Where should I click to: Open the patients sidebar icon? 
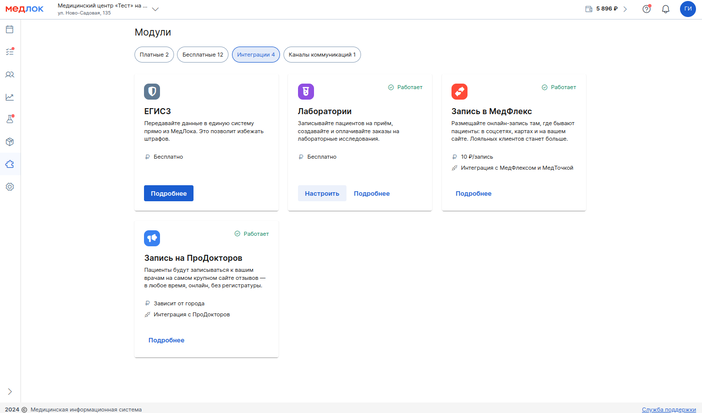pyautogui.click(x=9, y=74)
